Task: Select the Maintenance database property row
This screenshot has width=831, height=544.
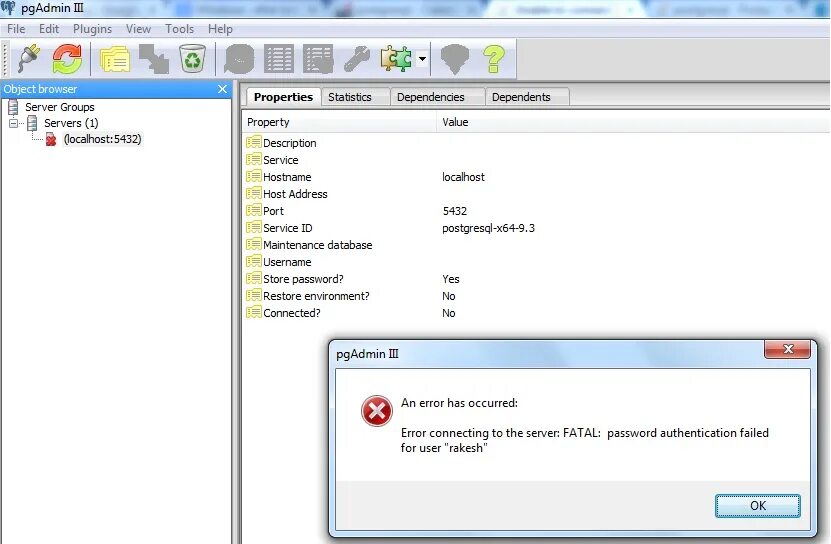Action: coord(536,245)
